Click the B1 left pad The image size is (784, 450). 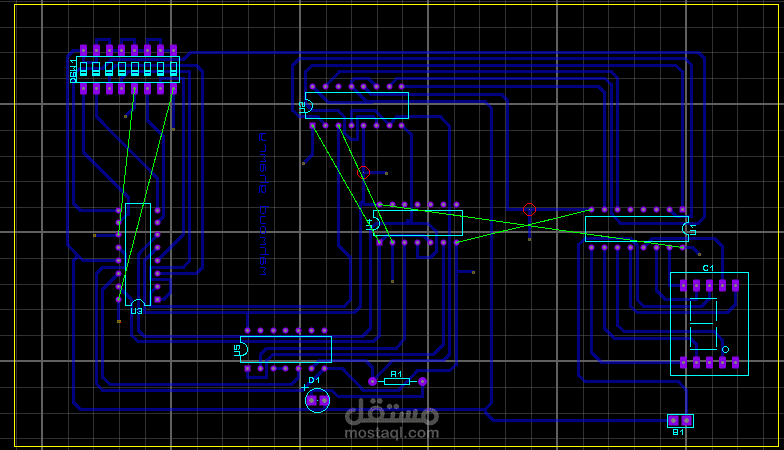pos(674,420)
